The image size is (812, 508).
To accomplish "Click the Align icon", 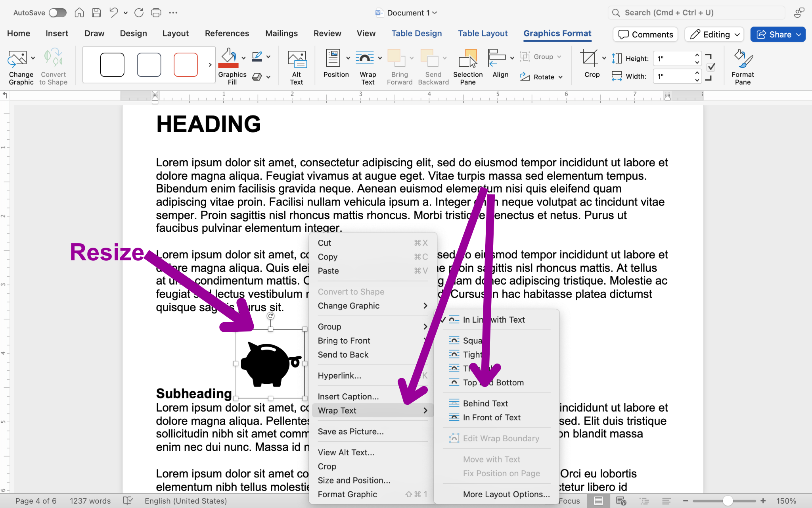I will [497, 58].
